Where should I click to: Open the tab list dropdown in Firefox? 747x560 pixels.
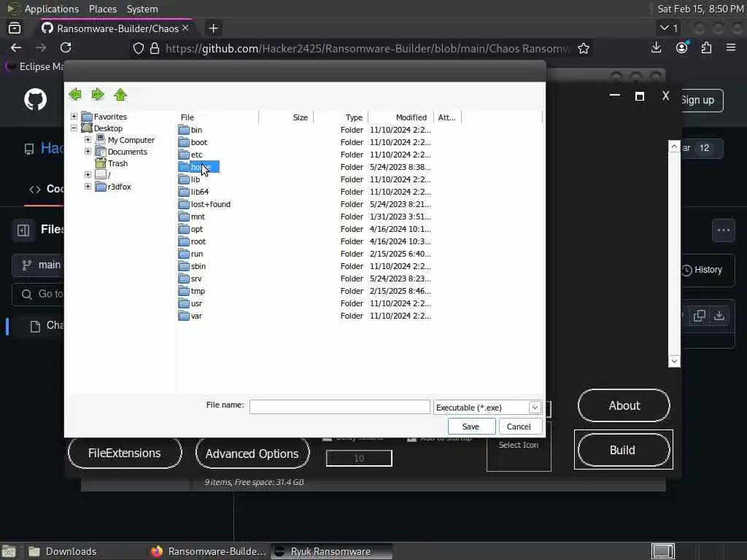[x=669, y=28]
